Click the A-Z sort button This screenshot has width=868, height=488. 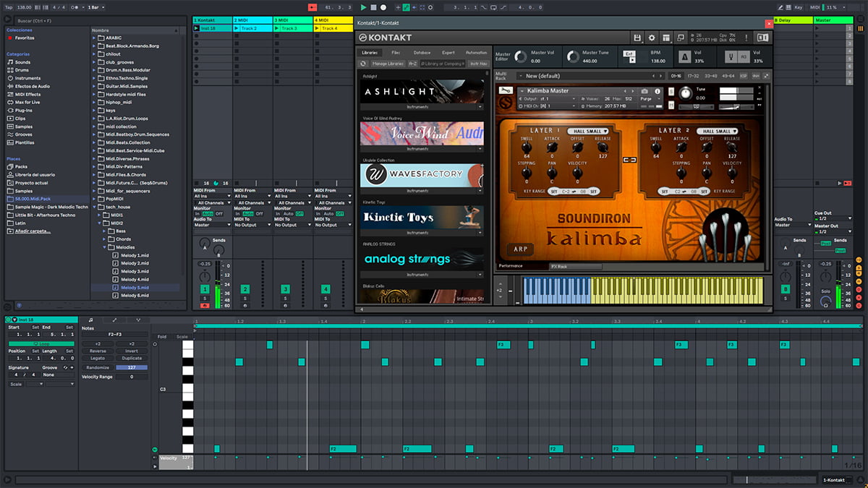(412, 64)
